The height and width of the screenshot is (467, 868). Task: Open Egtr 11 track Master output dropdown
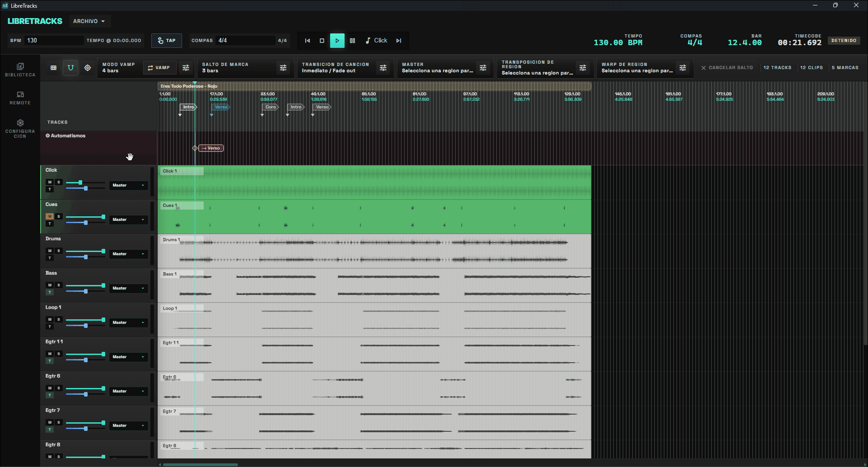click(x=128, y=357)
